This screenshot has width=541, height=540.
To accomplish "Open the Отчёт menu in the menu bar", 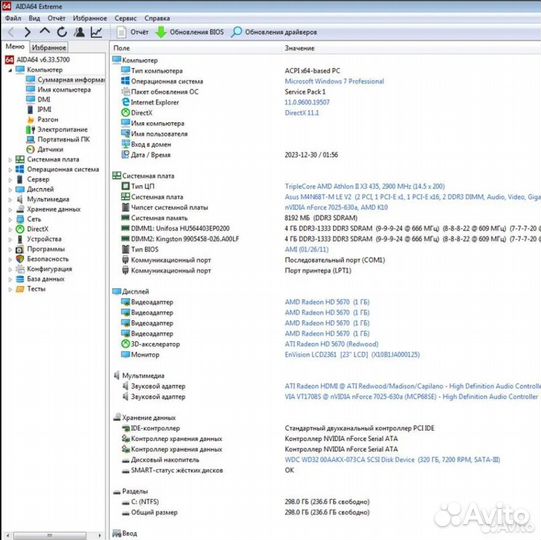I will [x=56, y=18].
